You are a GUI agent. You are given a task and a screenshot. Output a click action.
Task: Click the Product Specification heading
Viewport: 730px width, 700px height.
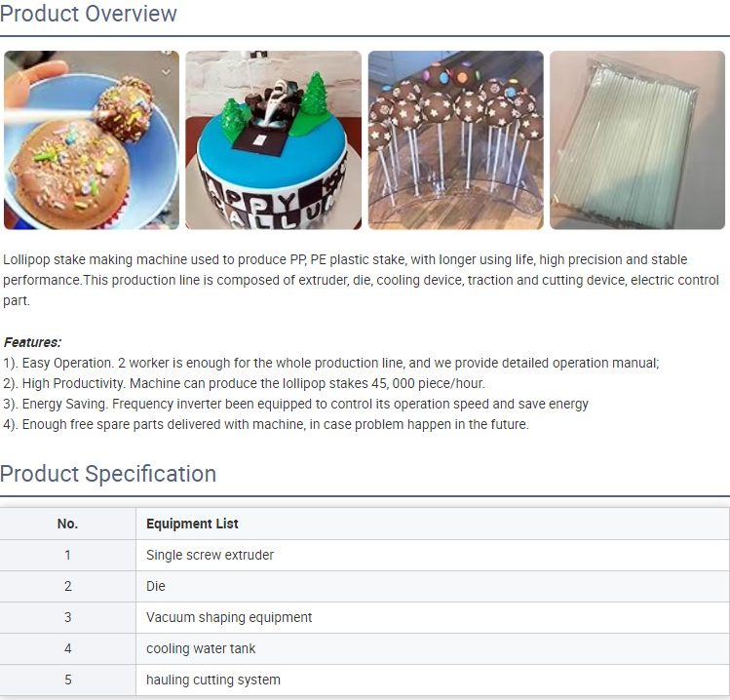point(108,474)
